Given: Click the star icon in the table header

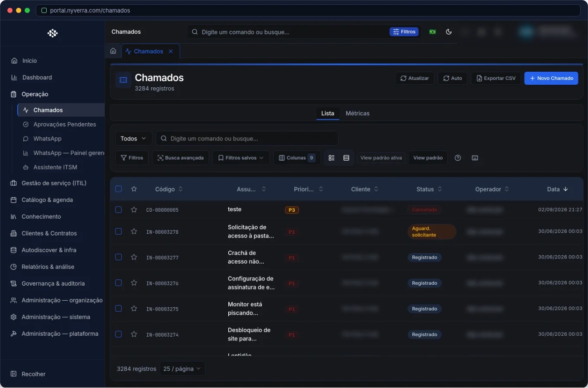Looking at the screenshot, I should (134, 189).
